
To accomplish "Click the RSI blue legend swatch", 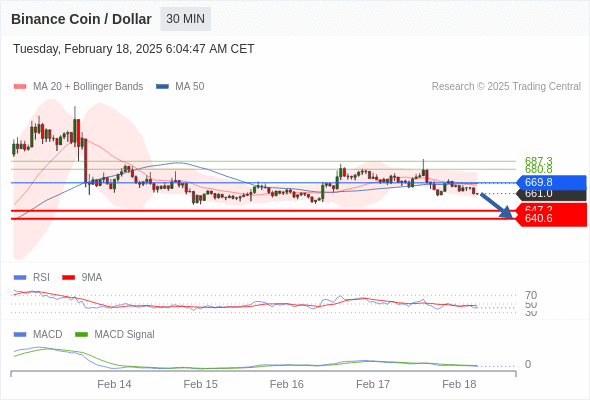I will point(20,278).
